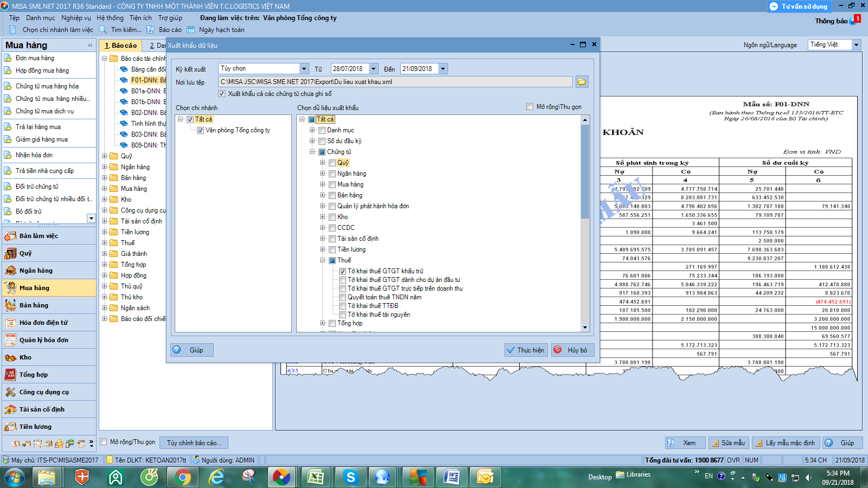Viewport: 868px width, 488px height.
Task: Toggle Mở rộng/Thu gọn below report tree
Action: [x=104, y=442]
